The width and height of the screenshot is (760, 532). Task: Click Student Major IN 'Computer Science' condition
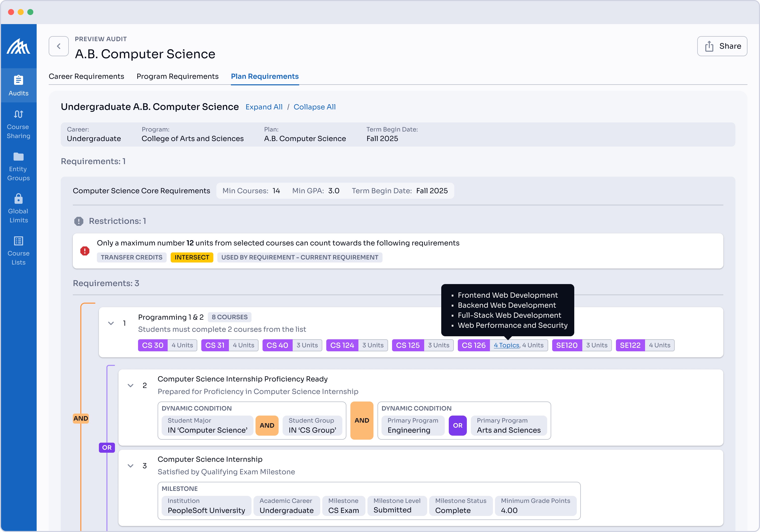tap(208, 425)
